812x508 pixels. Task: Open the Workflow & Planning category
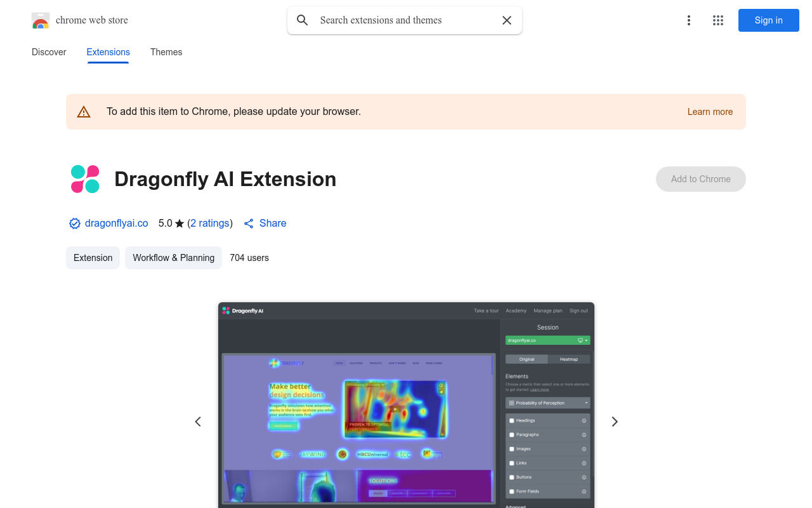click(x=174, y=258)
